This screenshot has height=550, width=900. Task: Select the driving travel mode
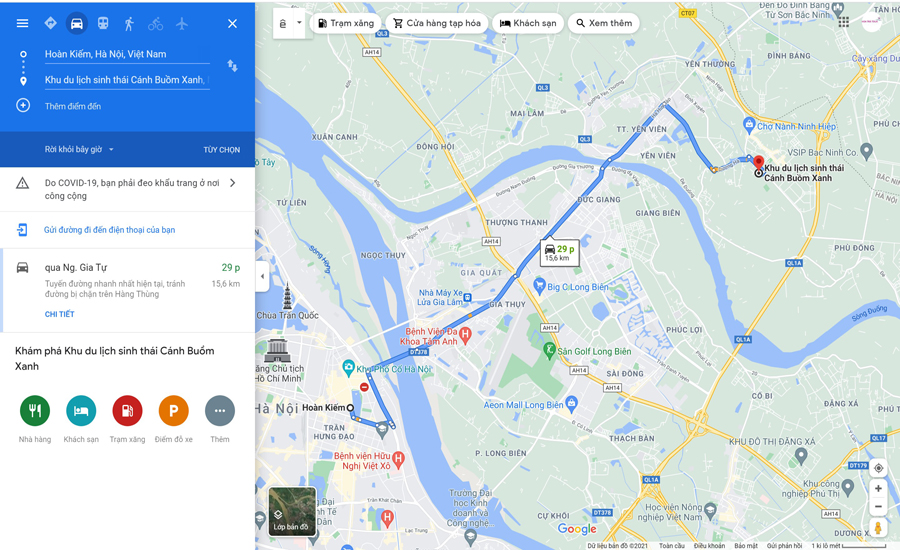(76, 24)
